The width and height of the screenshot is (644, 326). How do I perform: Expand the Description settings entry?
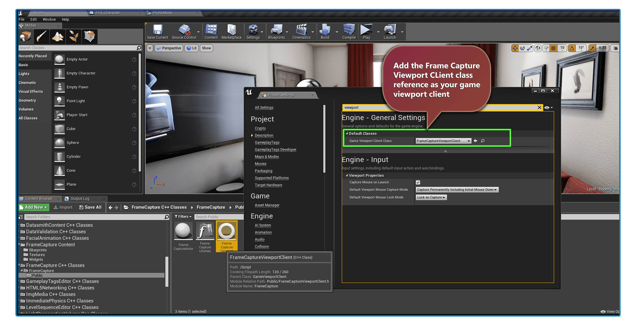(252, 135)
